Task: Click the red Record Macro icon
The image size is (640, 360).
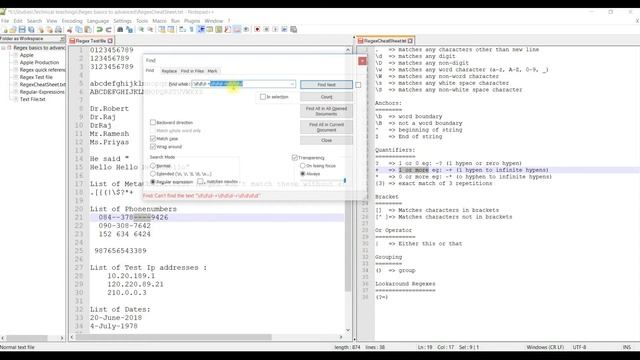Action: coord(257,29)
